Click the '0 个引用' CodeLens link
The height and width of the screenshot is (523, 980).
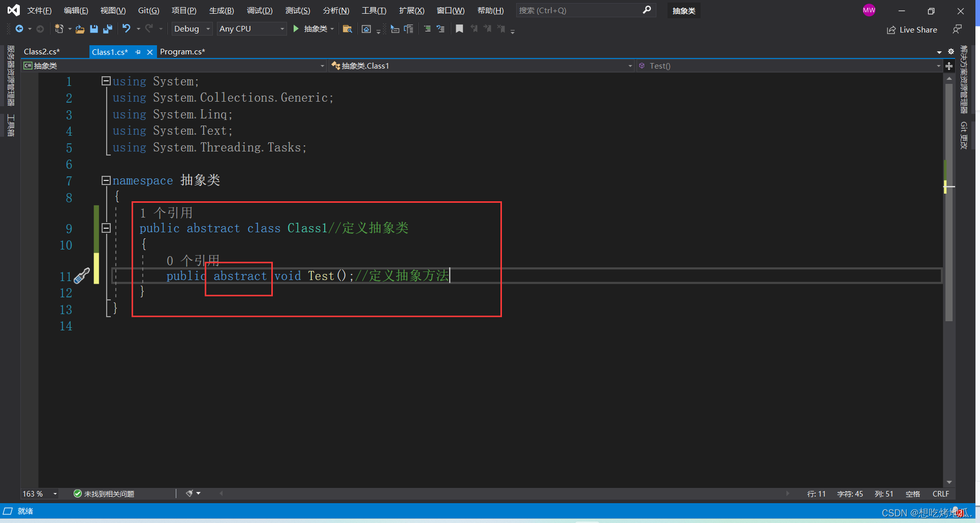tap(193, 261)
